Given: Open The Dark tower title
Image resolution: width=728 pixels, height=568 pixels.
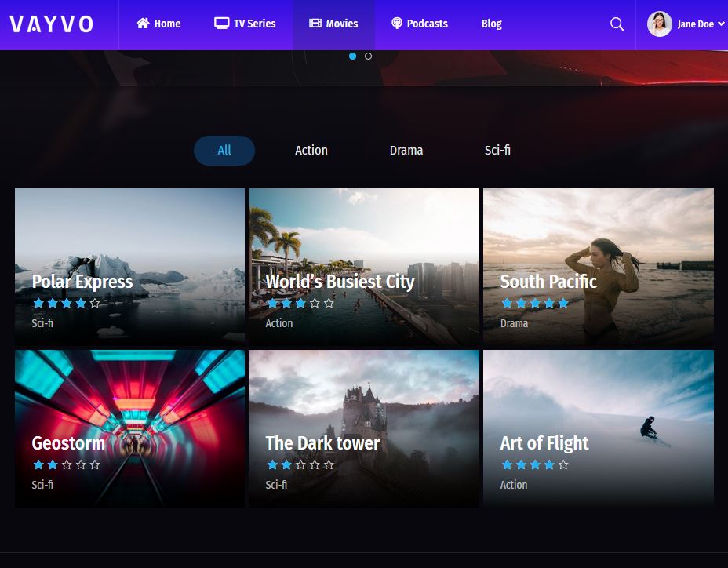Looking at the screenshot, I should (322, 443).
